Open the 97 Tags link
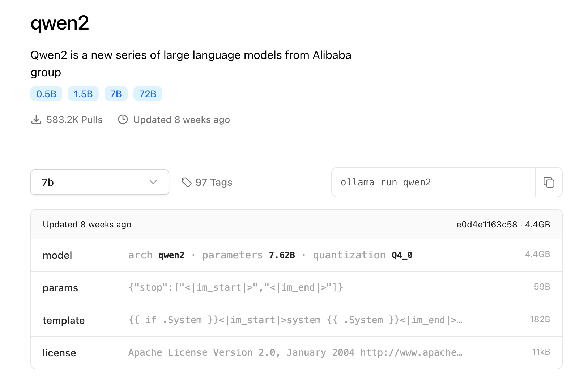 click(213, 183)
